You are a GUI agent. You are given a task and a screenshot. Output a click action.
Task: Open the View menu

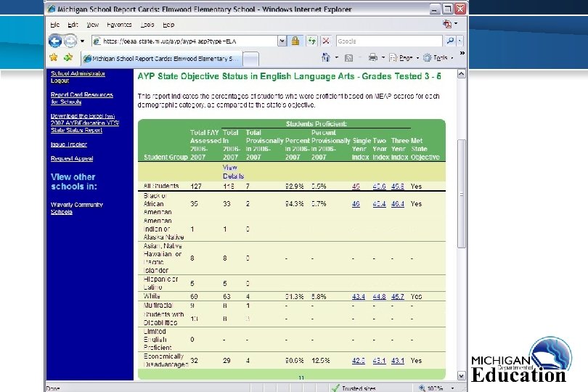(x=92, y=25)
